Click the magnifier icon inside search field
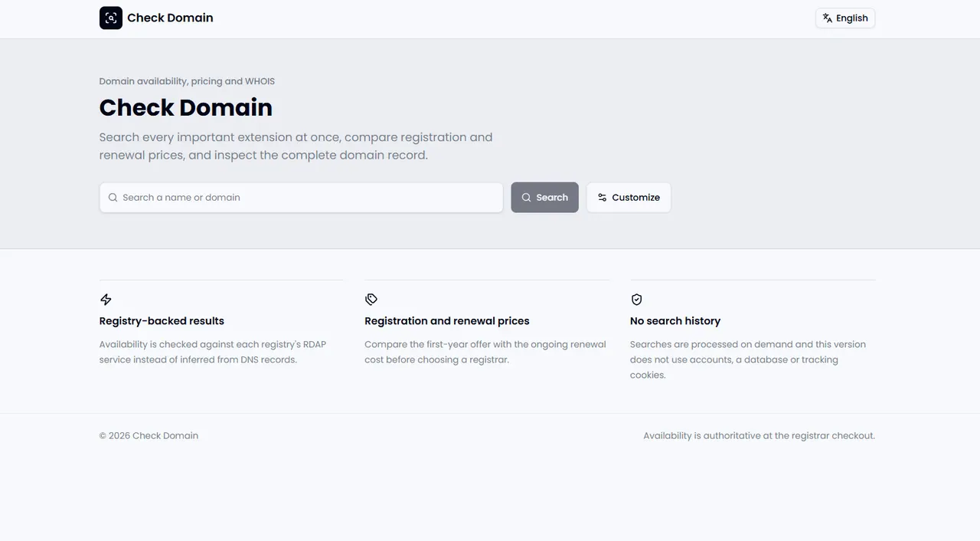 pyautogui.click(x=113, y=198)
